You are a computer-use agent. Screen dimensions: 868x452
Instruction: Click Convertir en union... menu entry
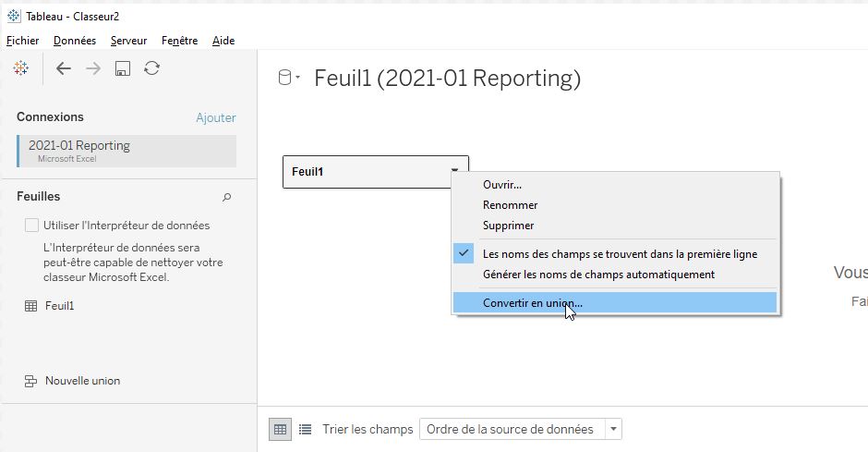[615, 303]
